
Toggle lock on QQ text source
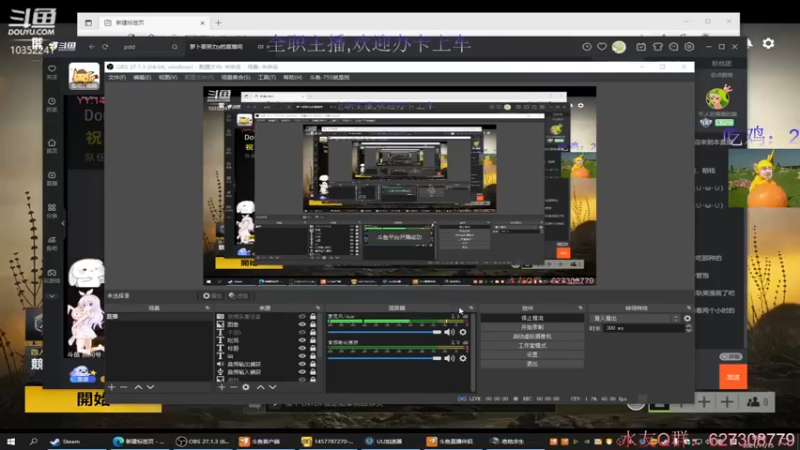[313, 356]
